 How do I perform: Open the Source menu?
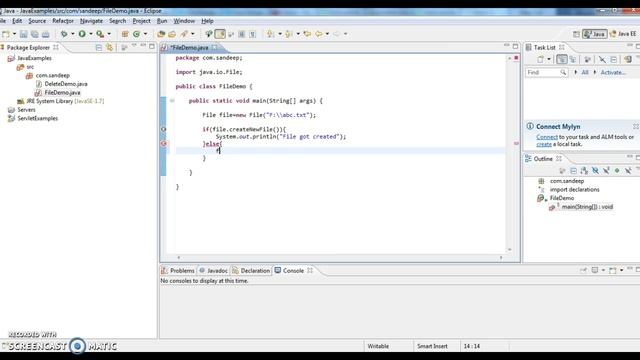[37, 21]
